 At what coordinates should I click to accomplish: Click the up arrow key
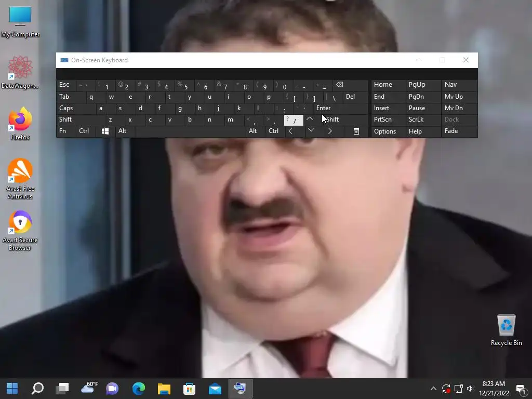(x=310, y=119)
